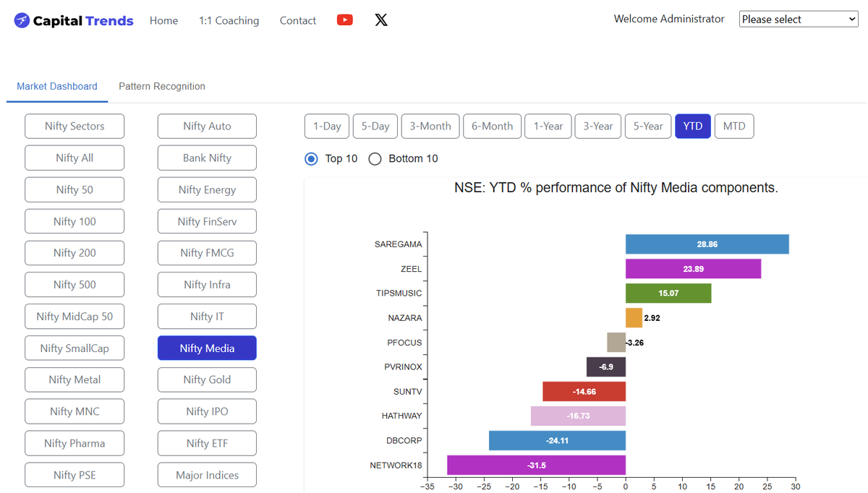868x493 pixels.
Task: Select the Nifty FMCG button
Action: pyautogui.click(x=207, y=252)
